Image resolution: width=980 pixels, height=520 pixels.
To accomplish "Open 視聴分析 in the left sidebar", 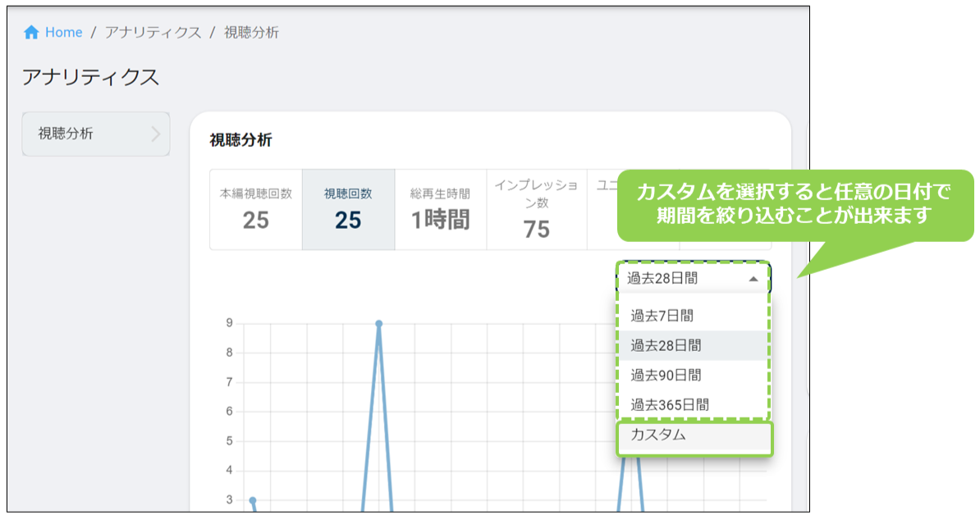I will [x=96, y=134].
